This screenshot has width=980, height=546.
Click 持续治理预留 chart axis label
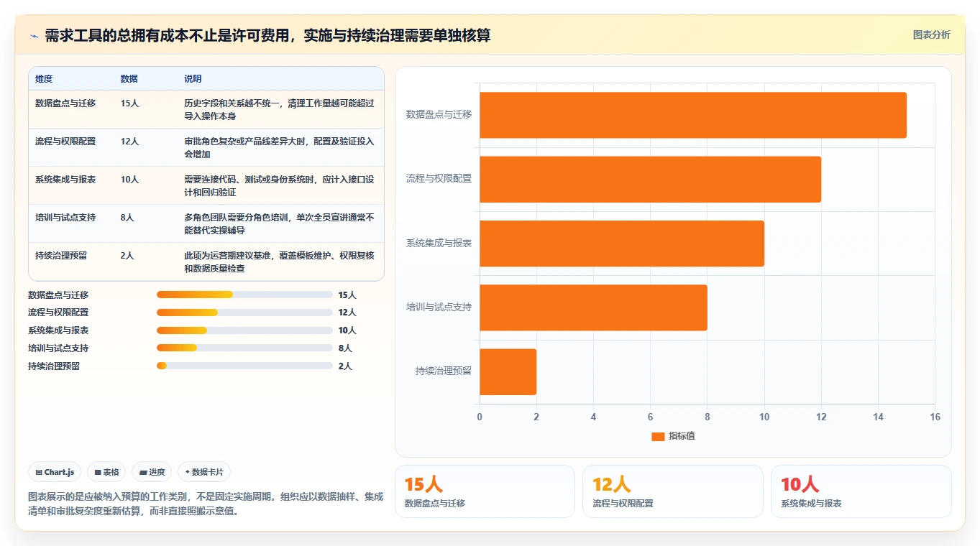pos(443,371)
